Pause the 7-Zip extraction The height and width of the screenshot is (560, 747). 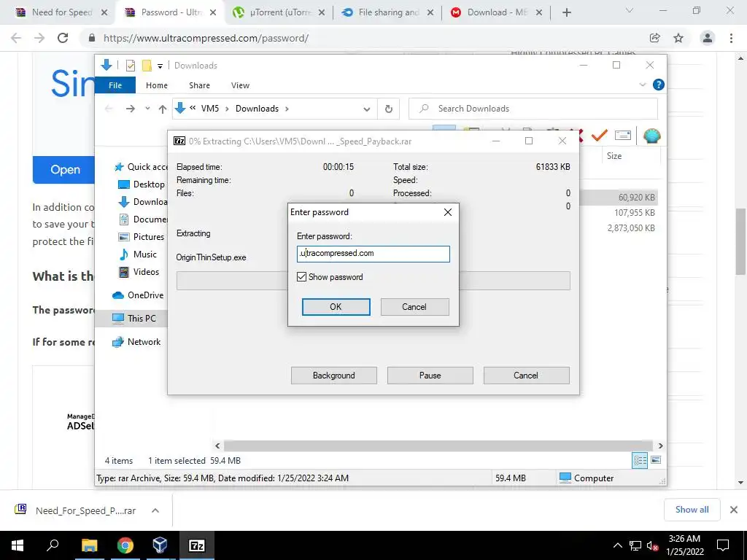click(x=430, y=376)
